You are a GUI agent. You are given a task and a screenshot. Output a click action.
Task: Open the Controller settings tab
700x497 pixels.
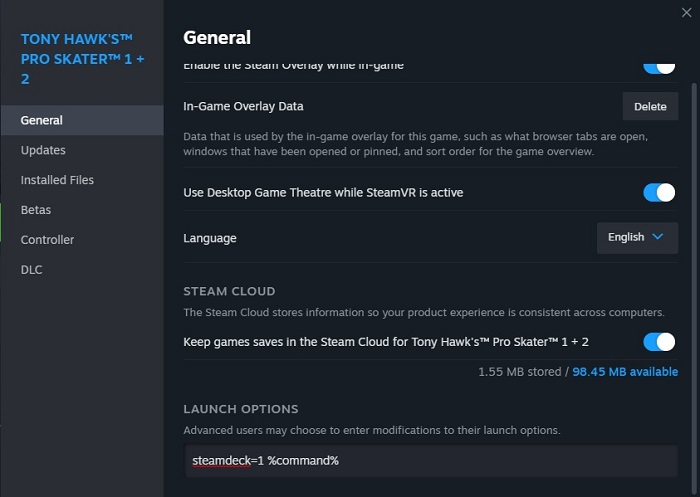47,240
